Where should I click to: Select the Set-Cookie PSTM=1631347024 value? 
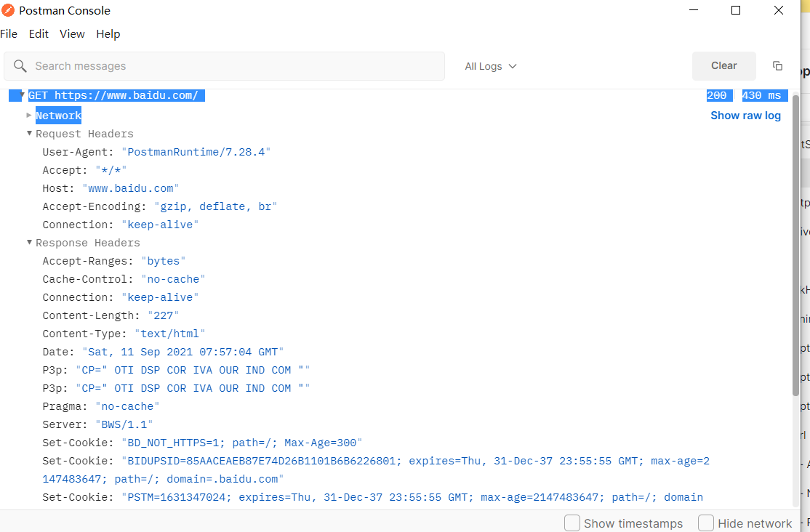[412, 497]
